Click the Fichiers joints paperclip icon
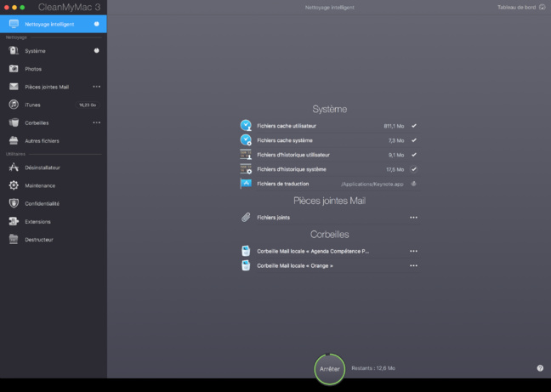Viewport: 551px width, 392px height. (x=246, y=218)
